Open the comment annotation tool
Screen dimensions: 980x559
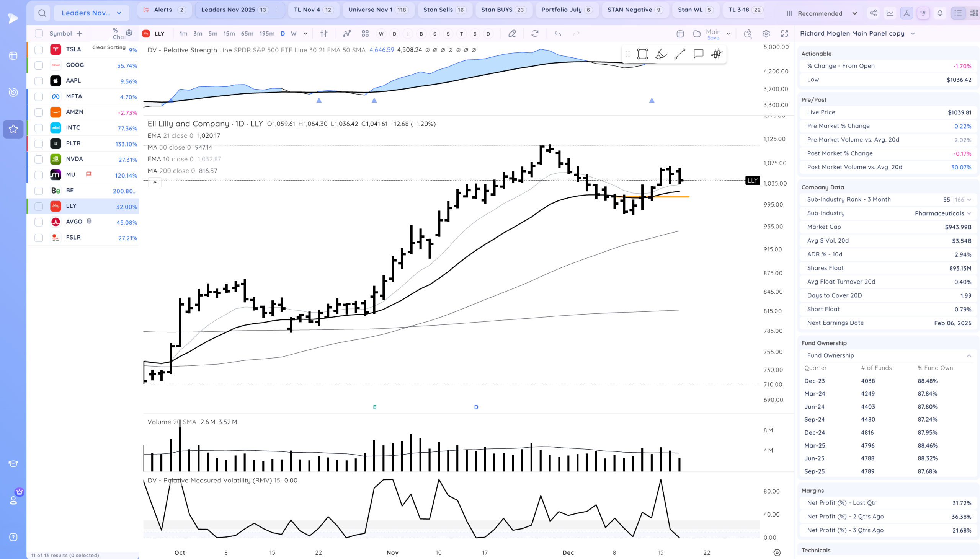point(698,54)
